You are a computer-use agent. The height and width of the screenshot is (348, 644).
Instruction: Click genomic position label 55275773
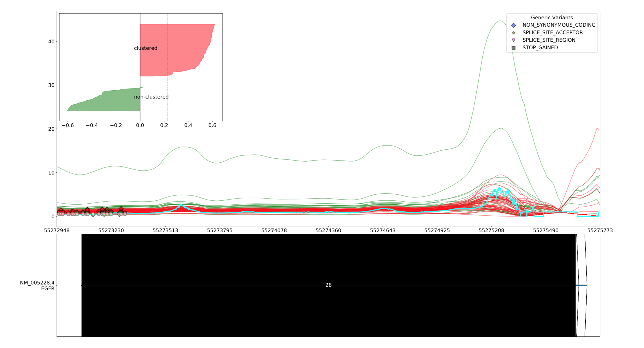pos(600,230)
